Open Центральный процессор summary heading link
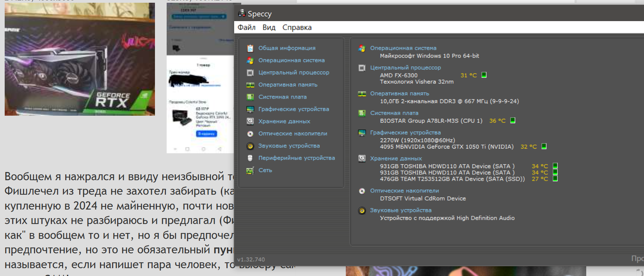The image size is (644, 276). coord(406,68)
